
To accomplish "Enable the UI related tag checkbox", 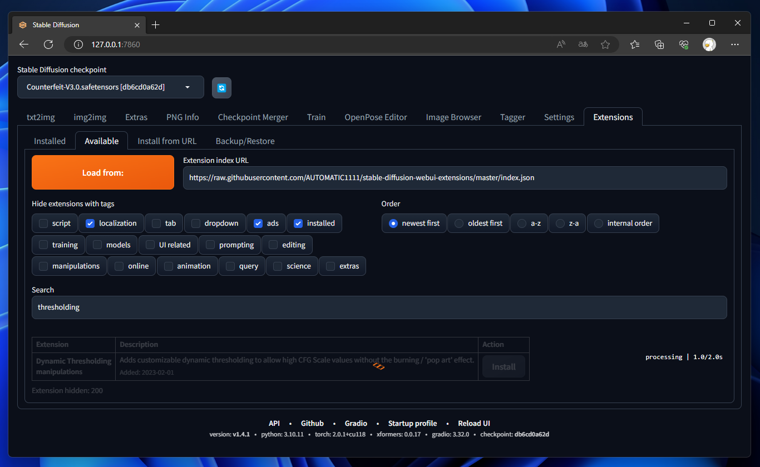I will (x=150, y=244).
